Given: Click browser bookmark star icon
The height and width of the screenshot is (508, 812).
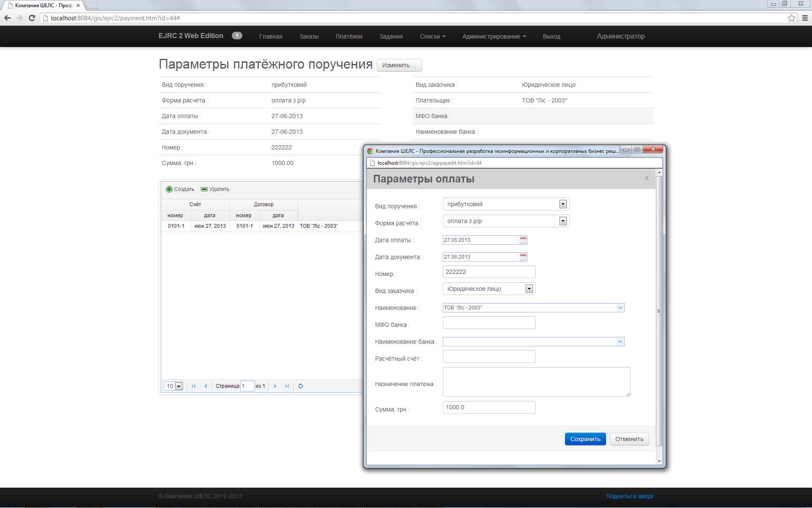Looking at the screenshot, I should click(x=791, y=18).
